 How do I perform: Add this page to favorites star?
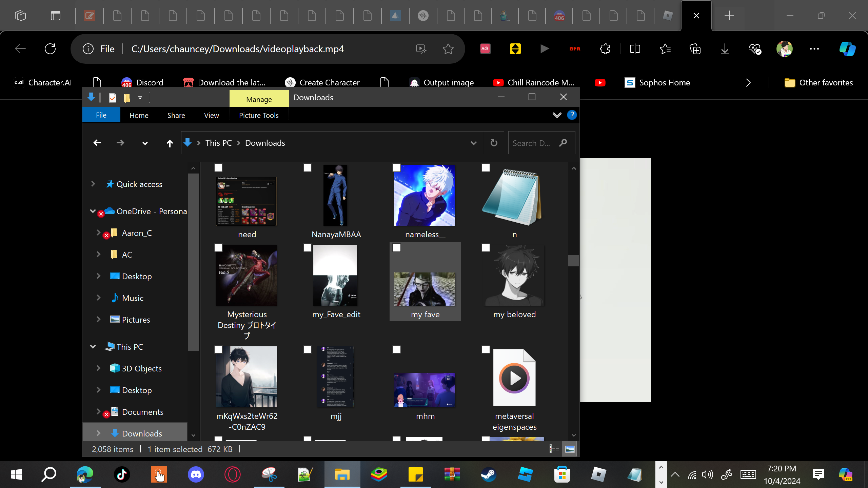coord(448,49)
